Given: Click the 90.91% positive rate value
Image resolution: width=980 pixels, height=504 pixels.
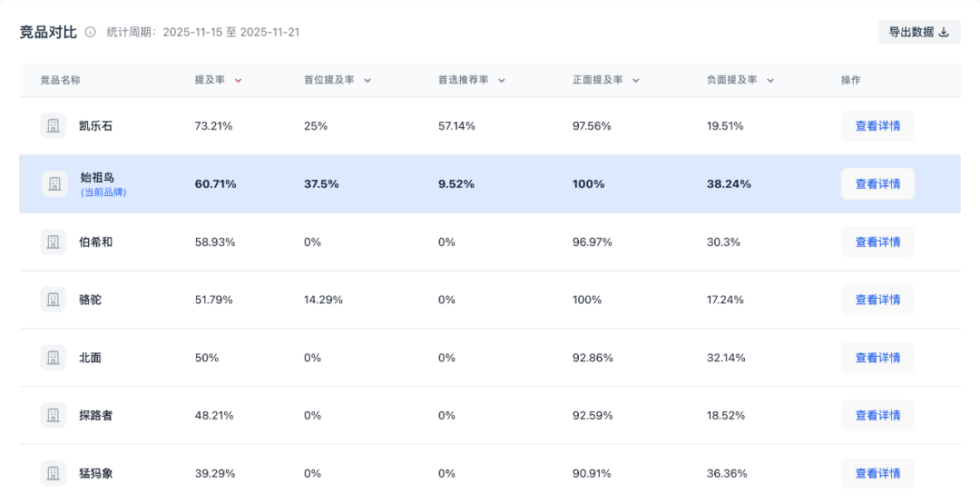Looking at the screenshot, I should click(x=592, y=474).
